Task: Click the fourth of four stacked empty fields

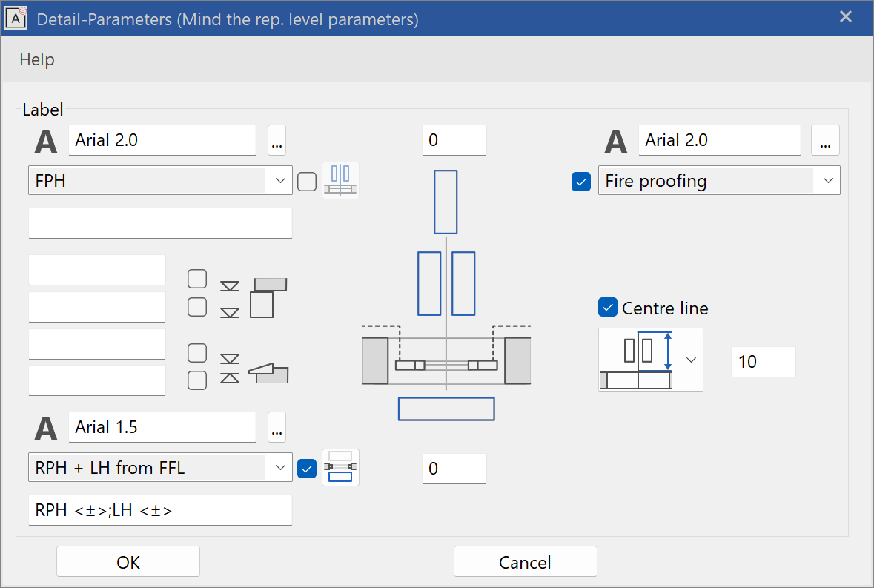Action: [x=97, y=380]
